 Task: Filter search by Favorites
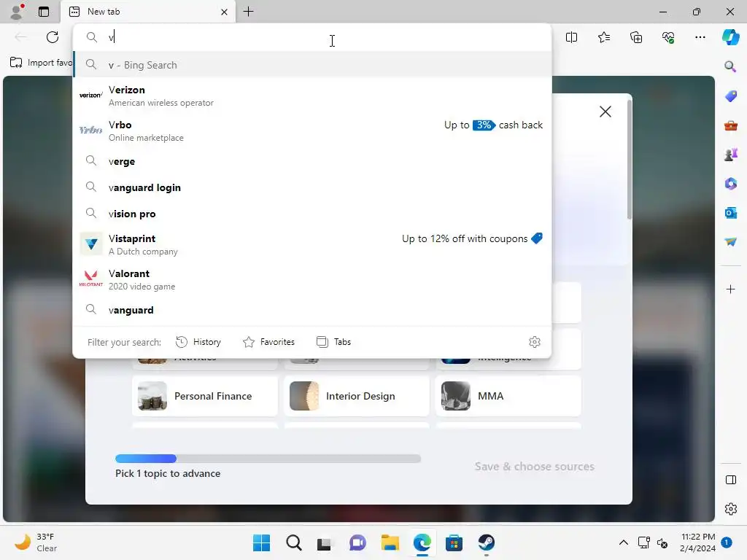268,342
